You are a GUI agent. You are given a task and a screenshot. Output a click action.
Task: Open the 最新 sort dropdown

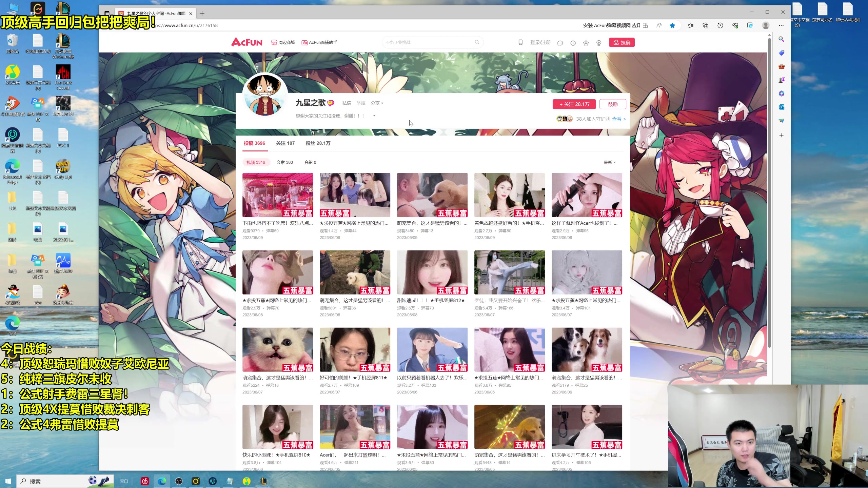(x=609, y=162)
